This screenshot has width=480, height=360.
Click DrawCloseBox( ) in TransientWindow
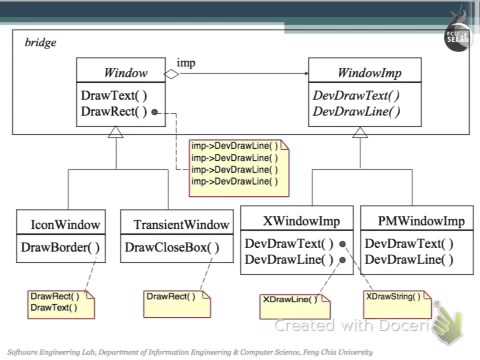(172, 247)
